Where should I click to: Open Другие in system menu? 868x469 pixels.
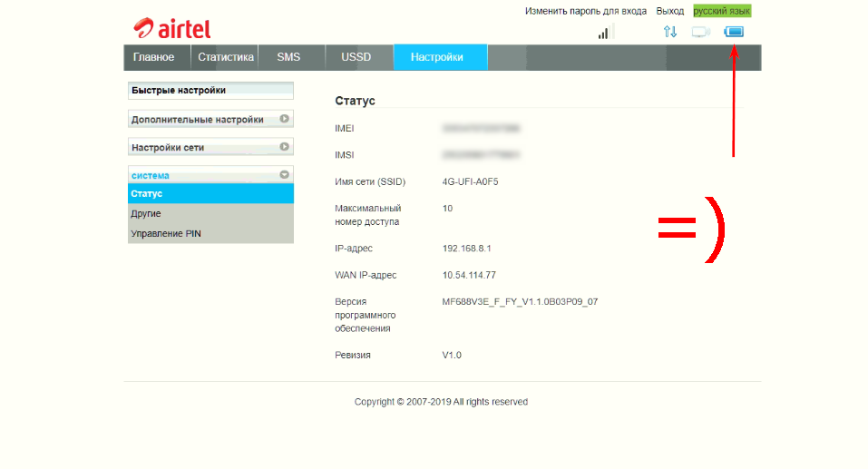point(210,213)
